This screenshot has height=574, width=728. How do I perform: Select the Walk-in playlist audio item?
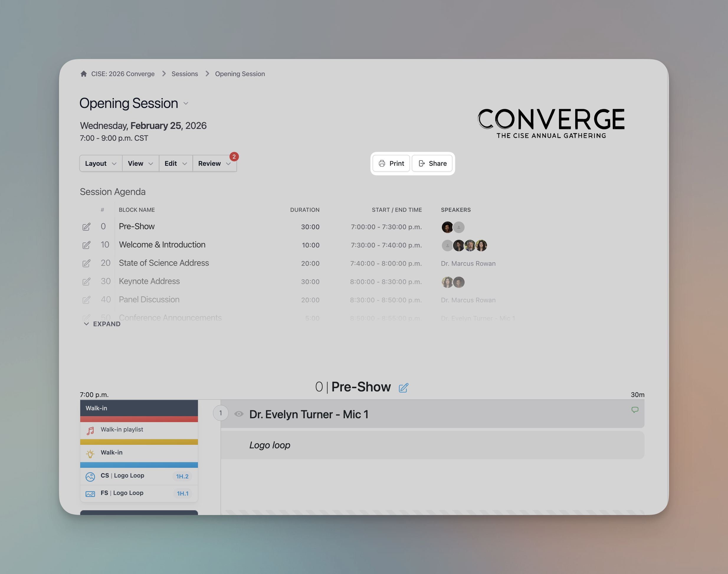pos(139,430)
